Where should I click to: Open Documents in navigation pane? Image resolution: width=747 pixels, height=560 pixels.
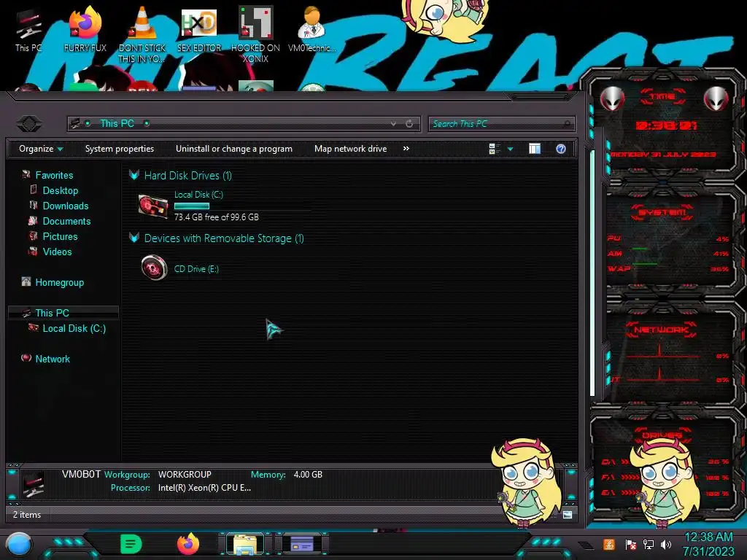[x=66, y=221]
